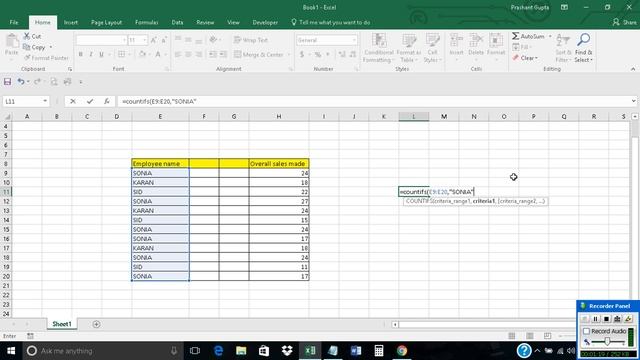Enable Record Audio checkbox

pos(587,331)
